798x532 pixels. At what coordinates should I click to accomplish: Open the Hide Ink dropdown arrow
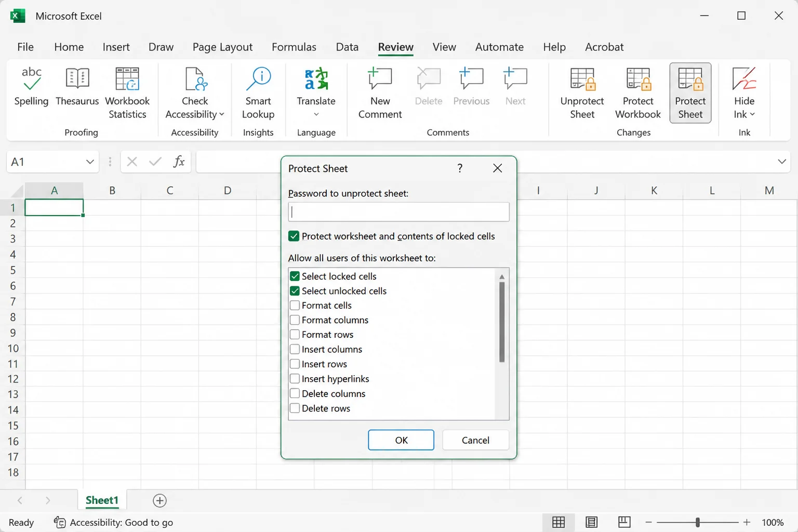[752, 114]
